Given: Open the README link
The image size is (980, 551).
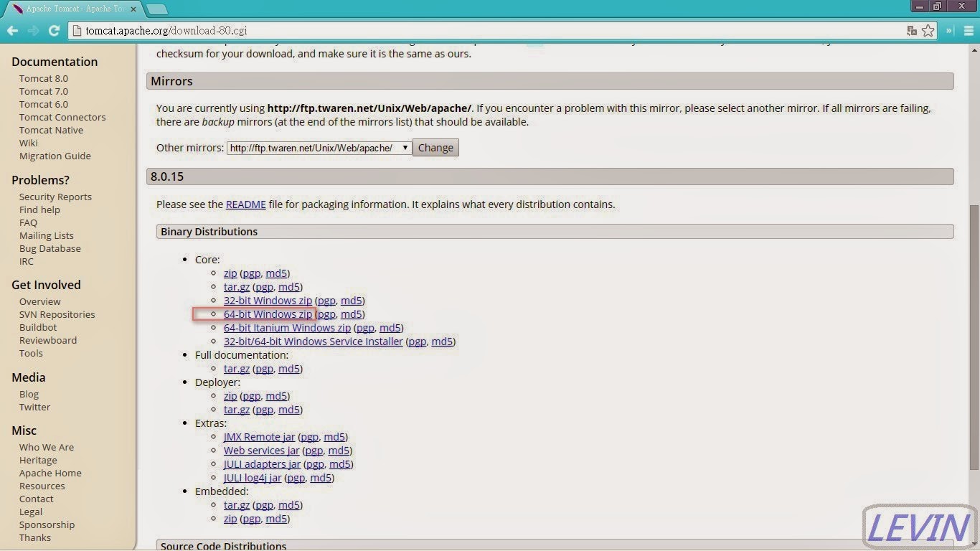Looking at the screenshot, I should 245,204.
